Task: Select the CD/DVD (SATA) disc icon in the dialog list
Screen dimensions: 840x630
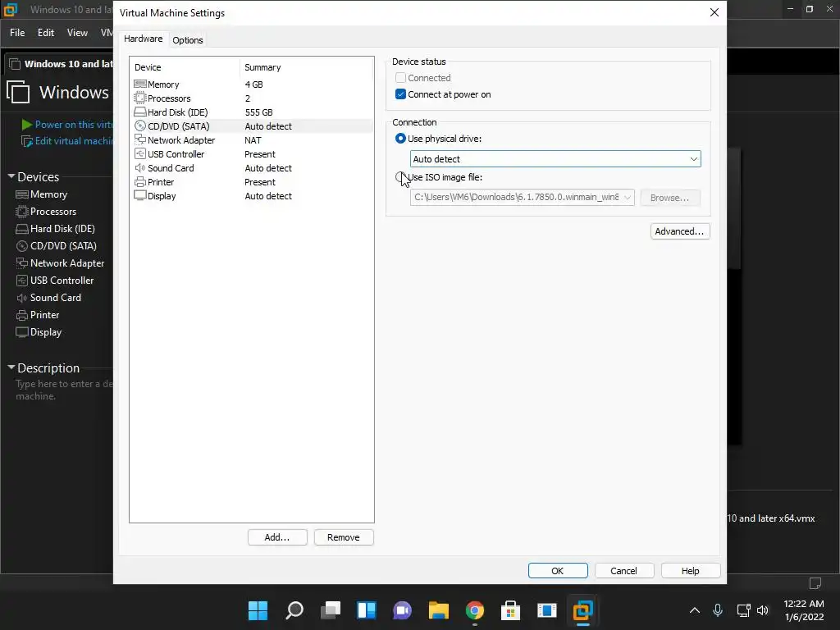Action: point(139,126)
